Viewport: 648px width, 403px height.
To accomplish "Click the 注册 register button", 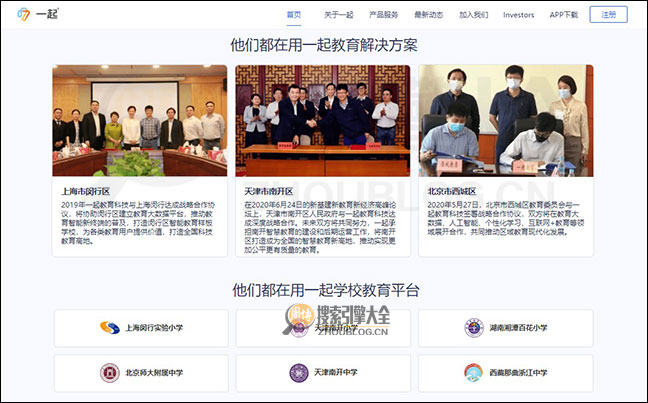I will [x=608, y=14].
